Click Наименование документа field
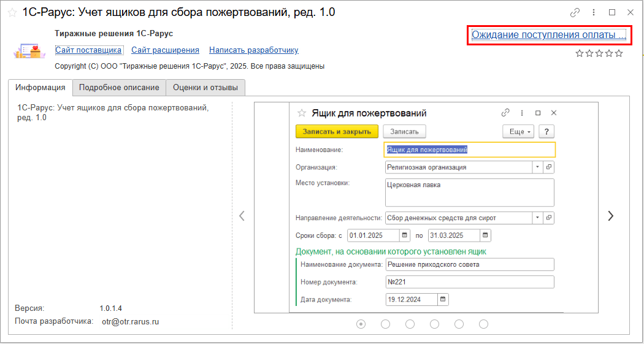Screen dimensions: 644x344 [x=470, y=265]
